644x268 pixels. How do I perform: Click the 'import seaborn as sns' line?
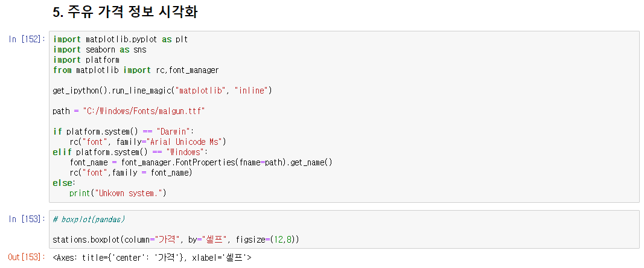click(x=100, y=49)
